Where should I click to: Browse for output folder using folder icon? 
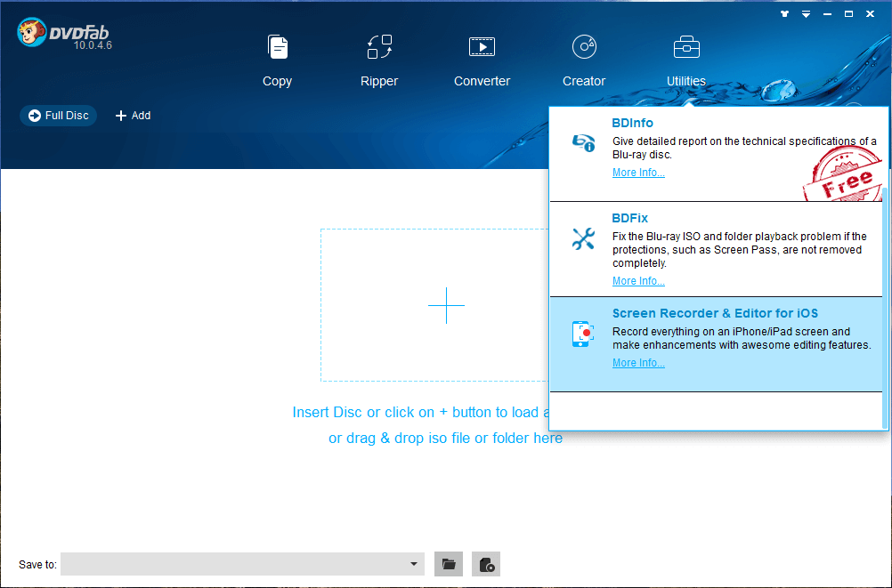click(x=449, y=564)
